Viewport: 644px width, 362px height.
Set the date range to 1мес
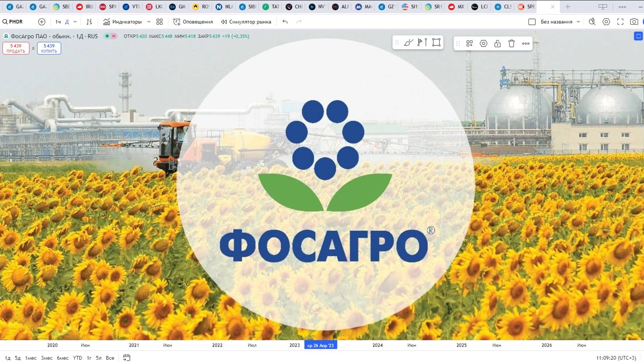click(31, 358)
